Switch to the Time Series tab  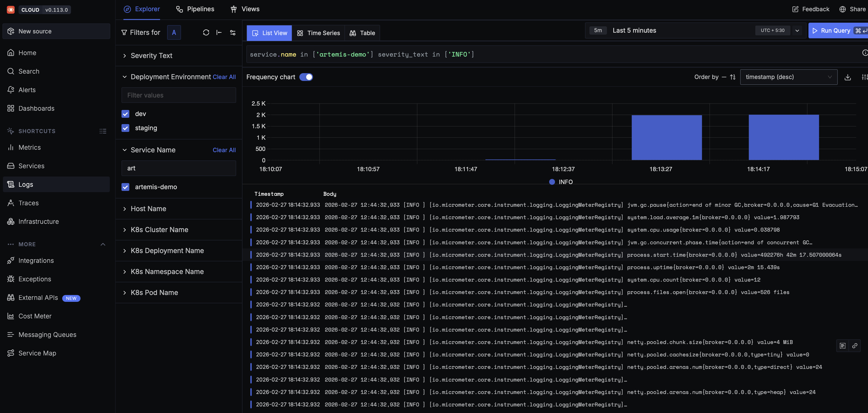318,33
